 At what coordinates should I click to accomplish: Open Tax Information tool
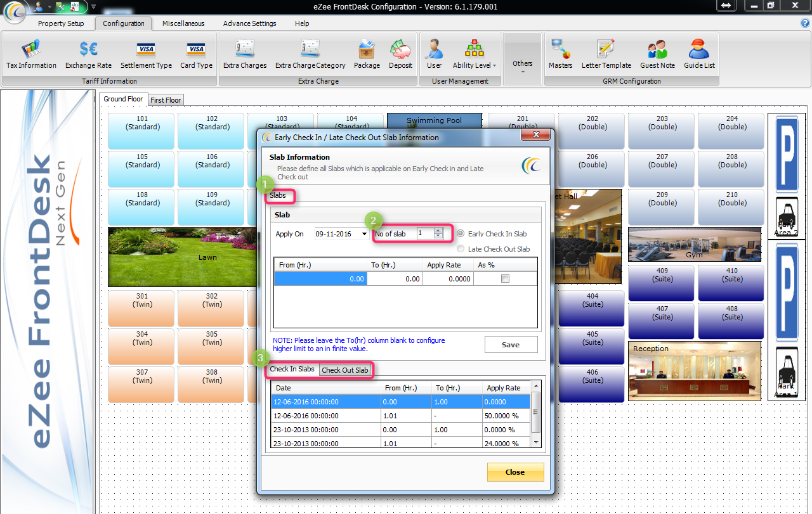(31, 54)
